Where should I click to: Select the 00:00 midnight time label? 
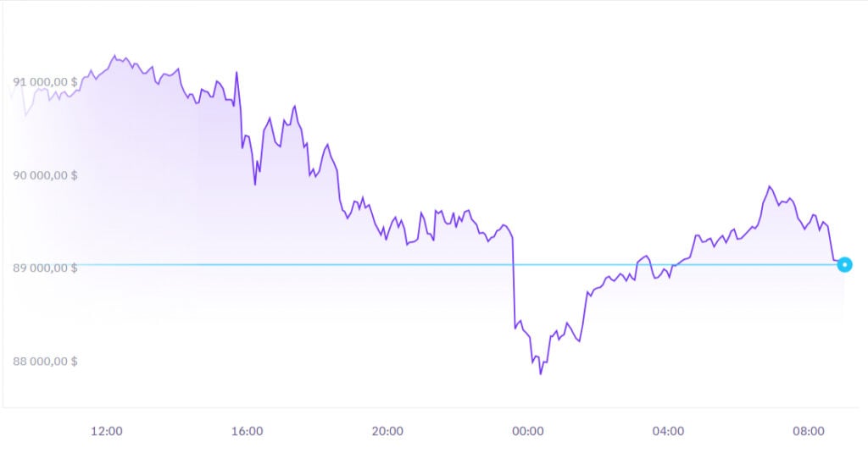[x=527, y=431]
